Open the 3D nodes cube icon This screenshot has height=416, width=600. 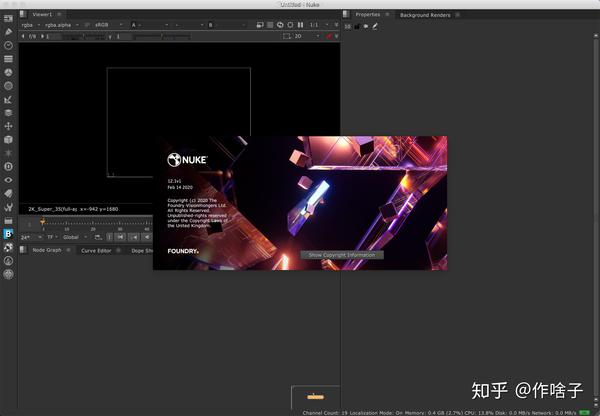(x=8, y=139)
